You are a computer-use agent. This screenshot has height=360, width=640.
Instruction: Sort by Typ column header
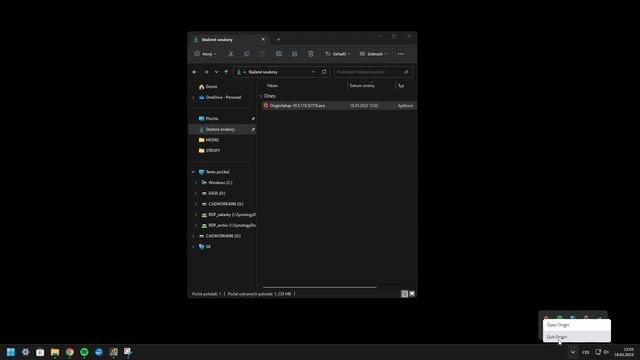[x=401, y=86]
